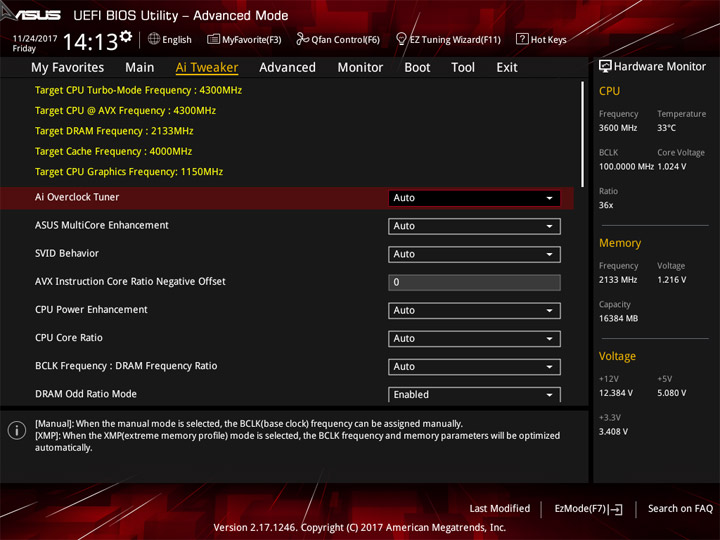Select the DRAM Odd Ratio Mode label

(x=86, y=394)
